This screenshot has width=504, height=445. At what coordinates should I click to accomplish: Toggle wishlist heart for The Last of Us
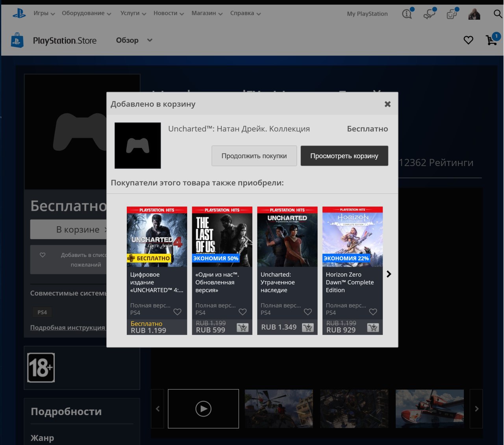point(243,312)
